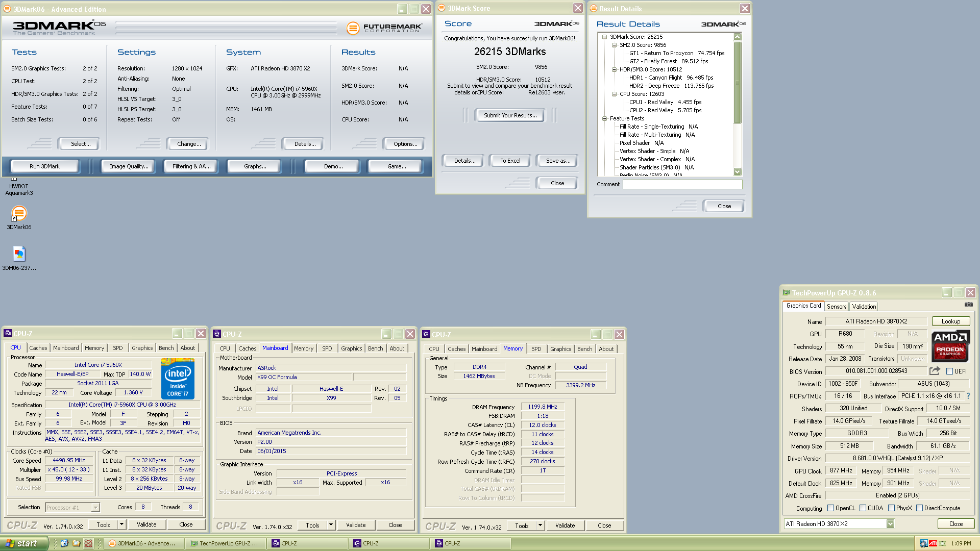This screenshot has width=980, height=551.
Task: Open the red quick launch icon in taskbar
Action: (x=88, y=543)
